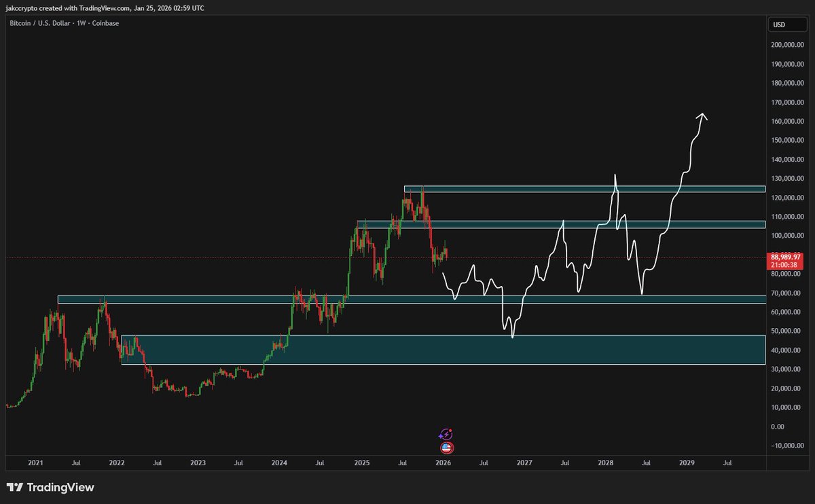The height and width of the screenshot is (504, 815).
Task: Click the 0.00 price axis label
Action: point(778,427)
